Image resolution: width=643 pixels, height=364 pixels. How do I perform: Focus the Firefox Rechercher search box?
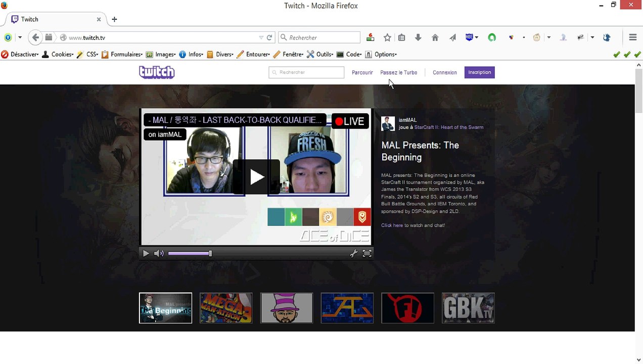(319, 37)
